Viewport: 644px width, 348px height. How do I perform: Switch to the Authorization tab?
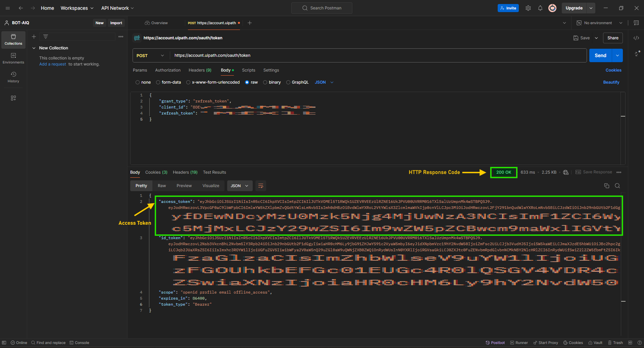(168, 70)
